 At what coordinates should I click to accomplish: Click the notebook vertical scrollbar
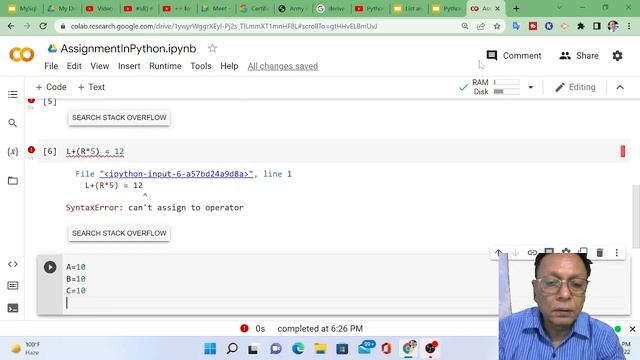[x=636, y=216]
